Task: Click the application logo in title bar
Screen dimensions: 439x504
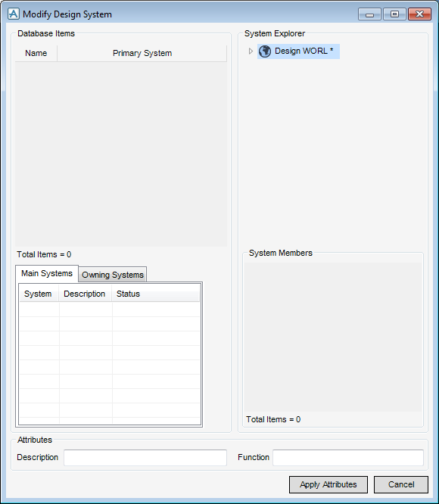Action: [x=14, y=14]
